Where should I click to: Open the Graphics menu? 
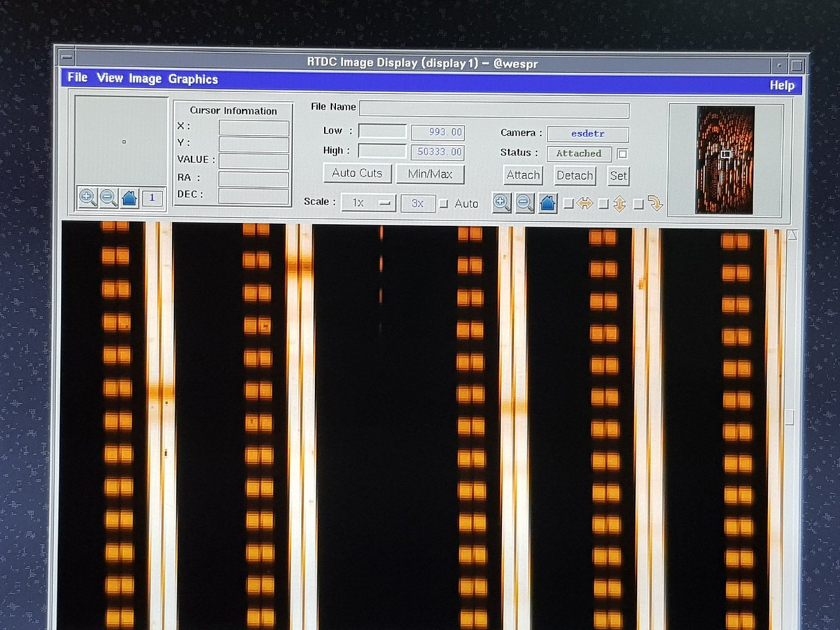[x=192, y=79]
